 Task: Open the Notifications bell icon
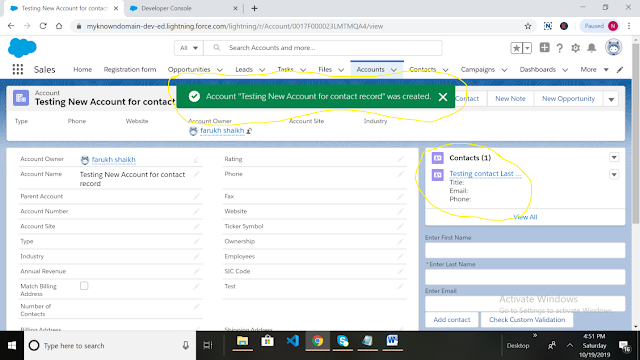tap(591, 48)
